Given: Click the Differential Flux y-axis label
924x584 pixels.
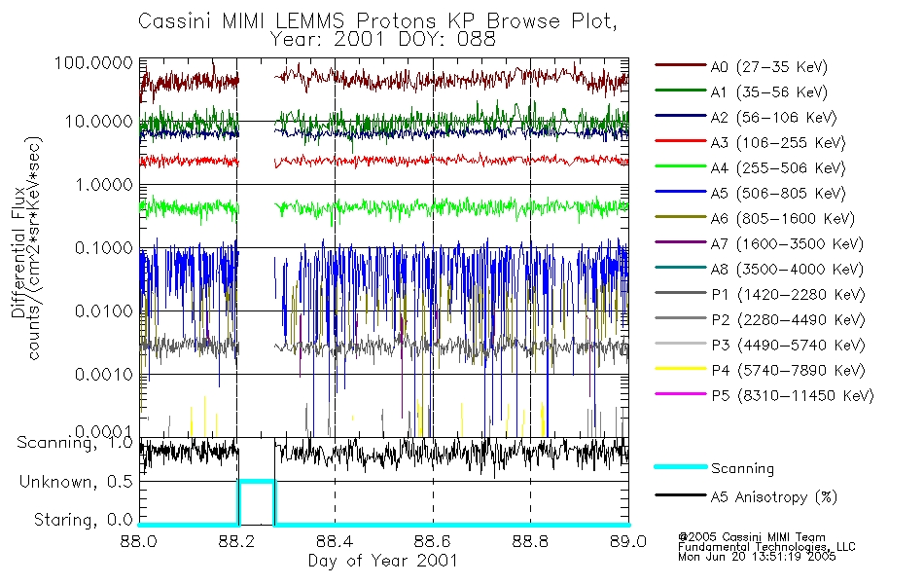Looking at the screenshot, I should (x=18, y=253).
